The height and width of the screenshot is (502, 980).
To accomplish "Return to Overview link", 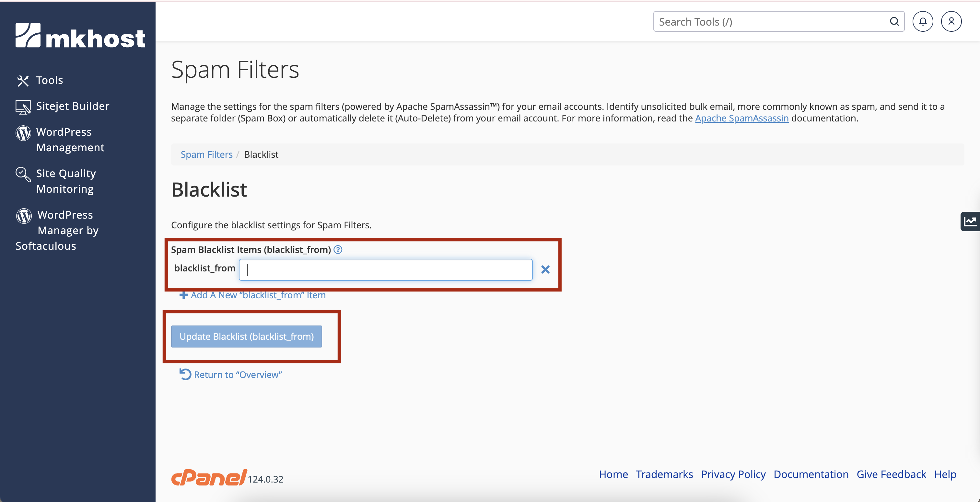I will [238, 375].
